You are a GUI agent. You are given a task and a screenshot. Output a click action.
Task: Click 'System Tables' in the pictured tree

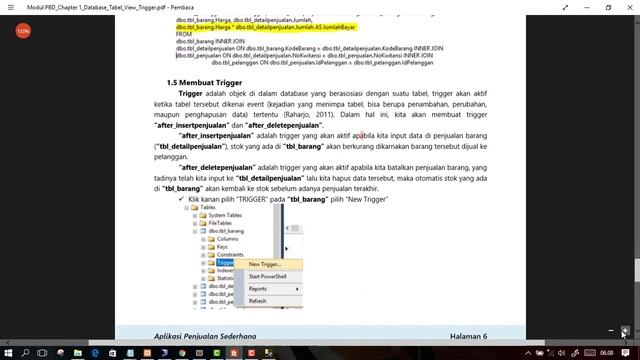(x=225, y=215)
